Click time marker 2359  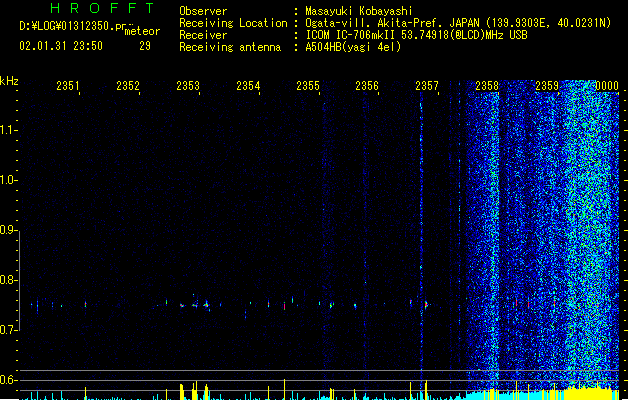pyautogui.click(x=547, y=86)
